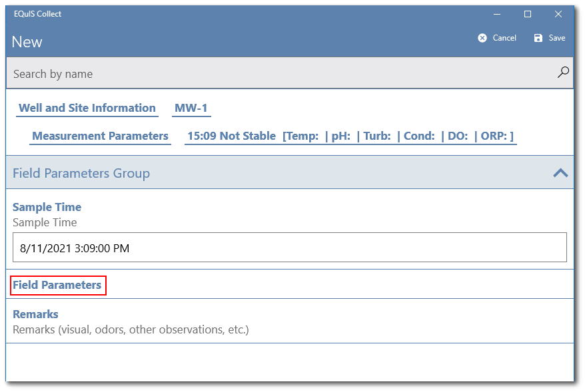Minimize the EQuIS Collect window
This screenshot has height=392, width=585.
pos(497,14)
